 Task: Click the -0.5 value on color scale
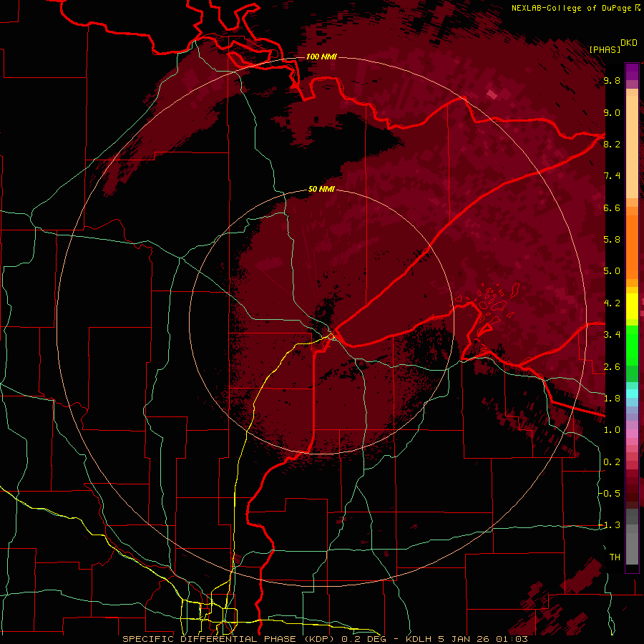[610, 494]
